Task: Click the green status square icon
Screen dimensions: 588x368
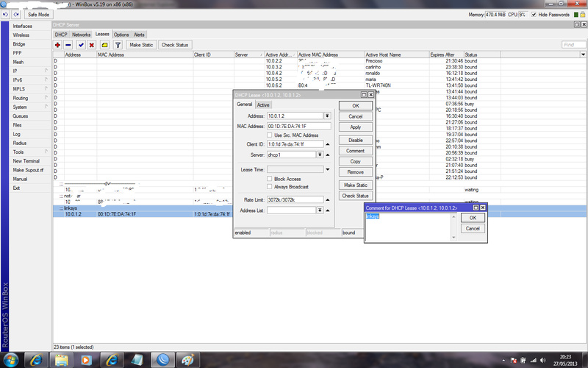Action: [x=576, y=15]
